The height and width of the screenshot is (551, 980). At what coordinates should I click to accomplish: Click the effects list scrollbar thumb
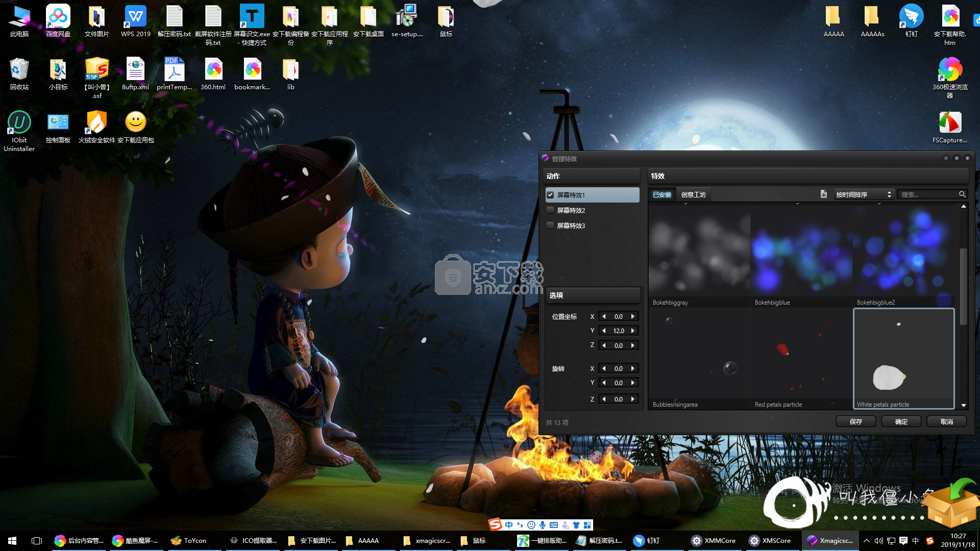pos(963,286)
